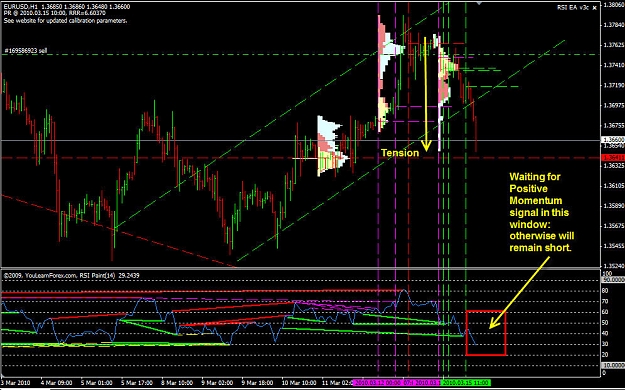The image size is (625, 390).
Task: Click the '5 Mar 17:00' time axis label
Action: (x=137, y=383)
